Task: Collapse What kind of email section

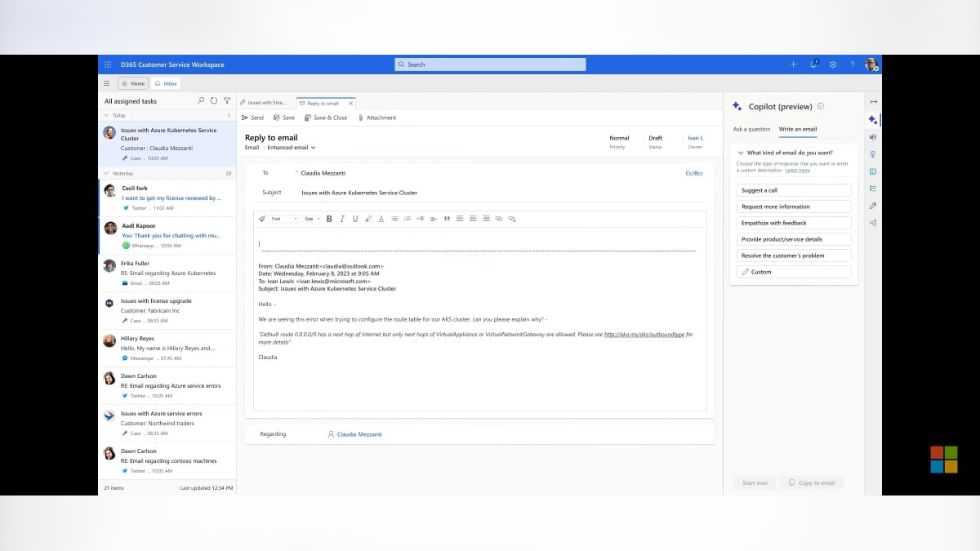Action: 740,153
